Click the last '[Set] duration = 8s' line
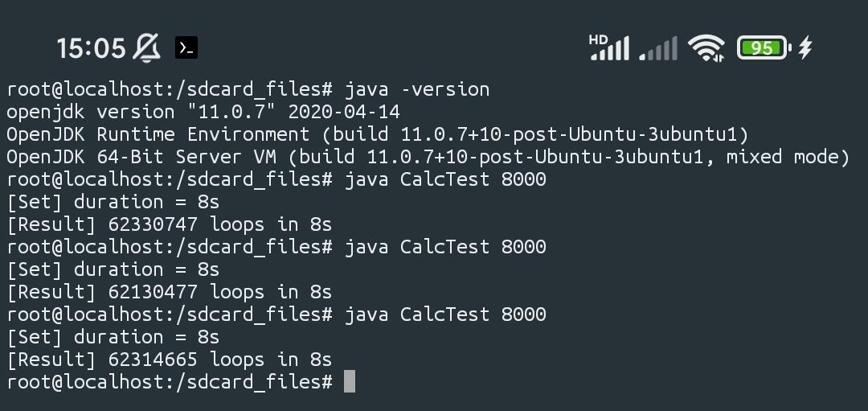 point(113,337)
